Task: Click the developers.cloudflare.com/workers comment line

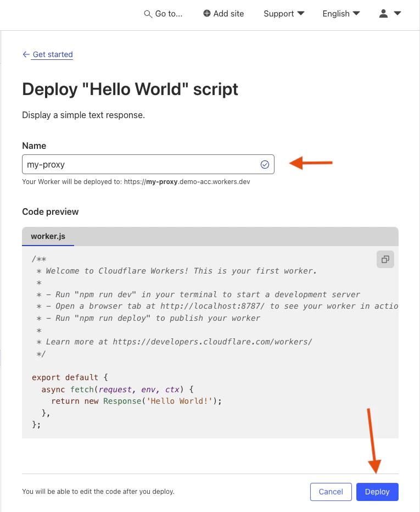Action: coord(174,342)
